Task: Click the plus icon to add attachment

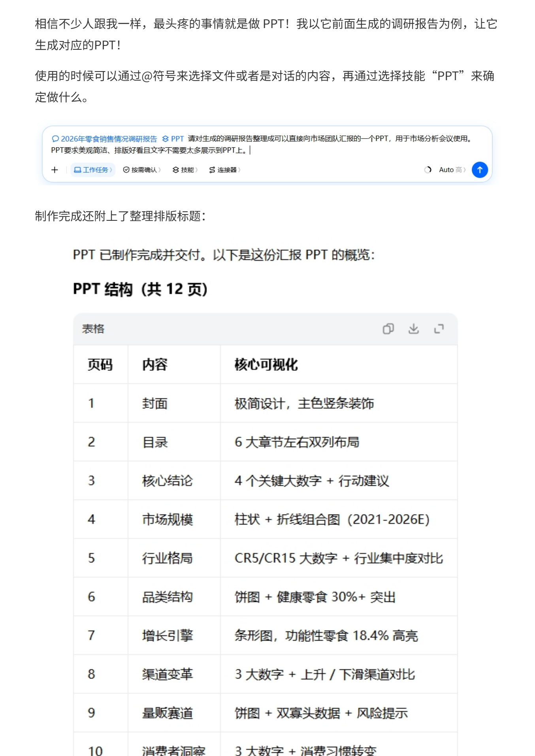Action: click(x=55, y=170)
